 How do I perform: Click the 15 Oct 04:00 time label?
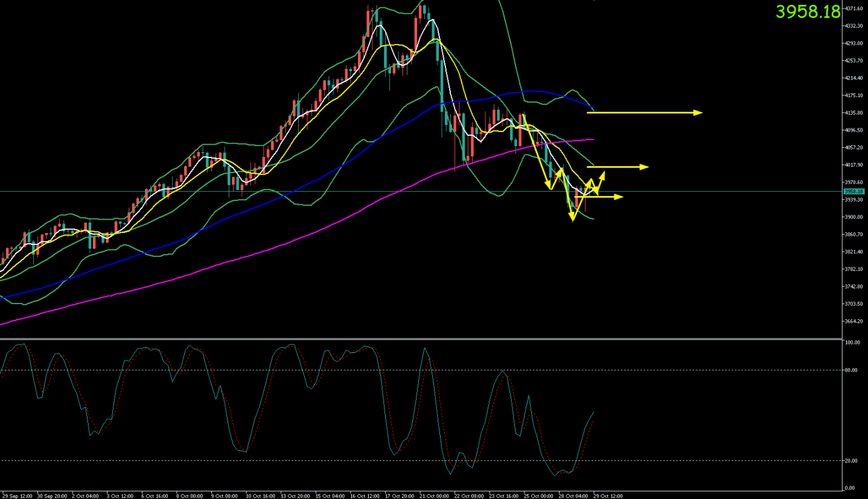[x=330, y=495]
